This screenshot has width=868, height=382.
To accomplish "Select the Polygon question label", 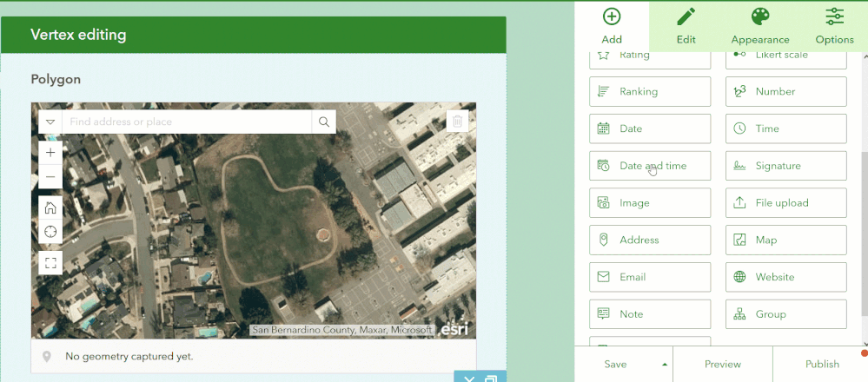I will (56, 79).
